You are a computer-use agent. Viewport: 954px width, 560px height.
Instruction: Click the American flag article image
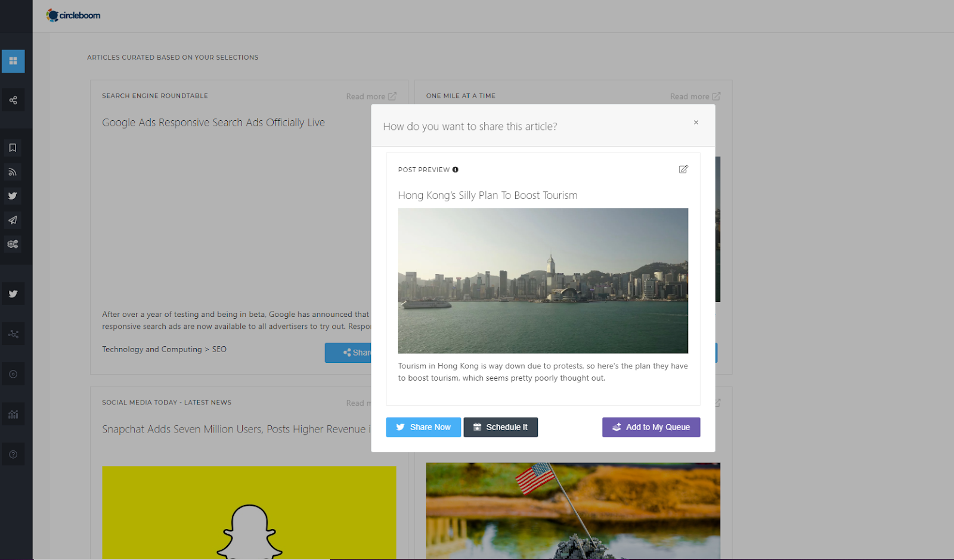tap(573, 511)
